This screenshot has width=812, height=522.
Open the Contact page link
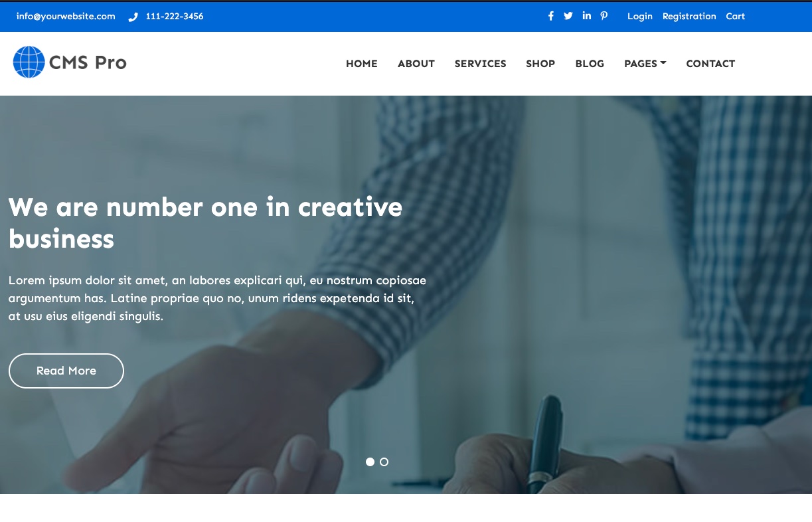[x=710, y=64]
